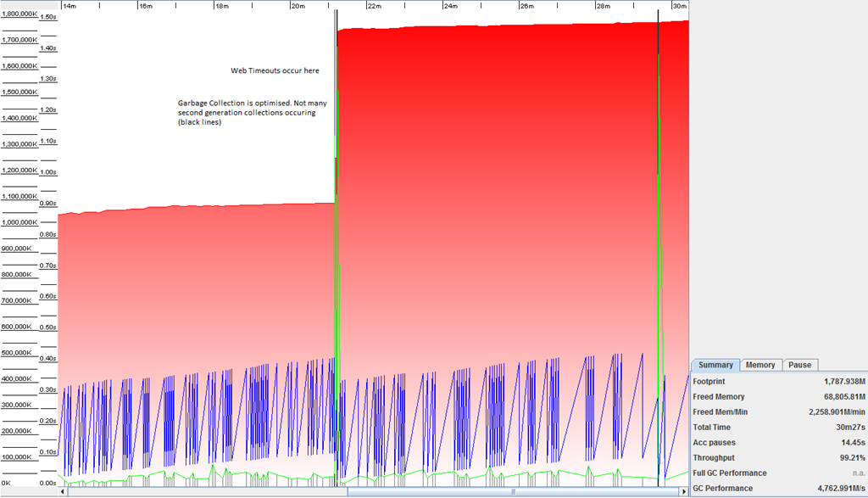
Task: Click the 'Web Timeouts occur here' annotation
Action: tap(275, 70)
